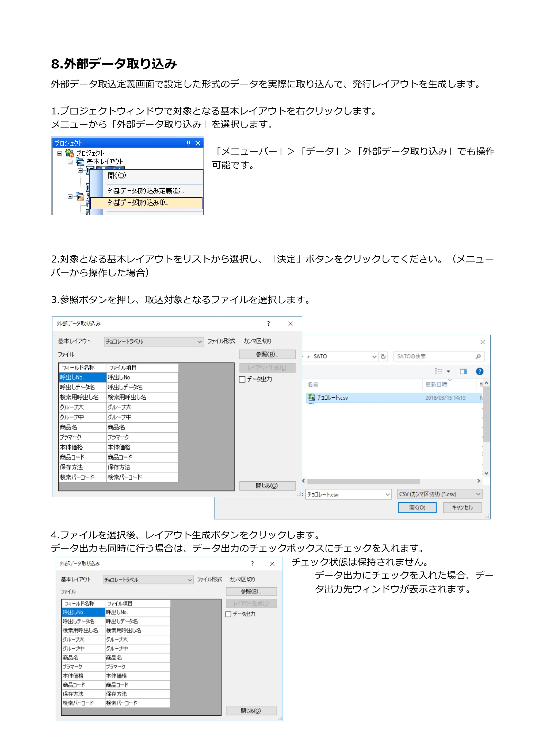Click the pin icon on the プロジェクト panel
The height and width of the screenshot is (756, 535).
[188, 143]
